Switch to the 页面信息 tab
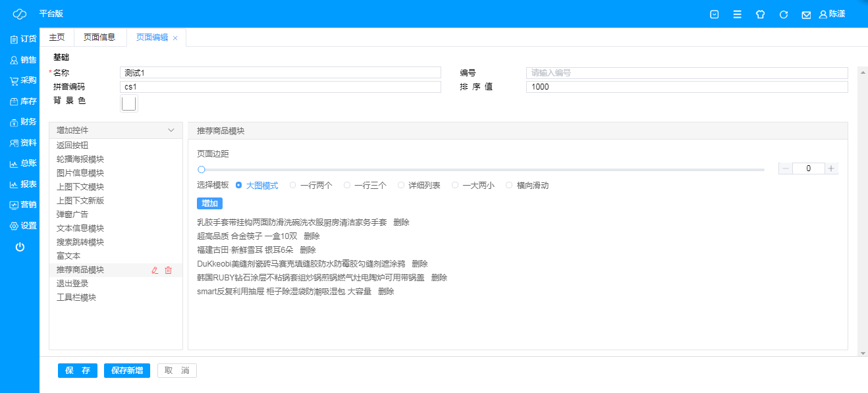Viewport: 868px width, 393px height. (x=99, y=38)
